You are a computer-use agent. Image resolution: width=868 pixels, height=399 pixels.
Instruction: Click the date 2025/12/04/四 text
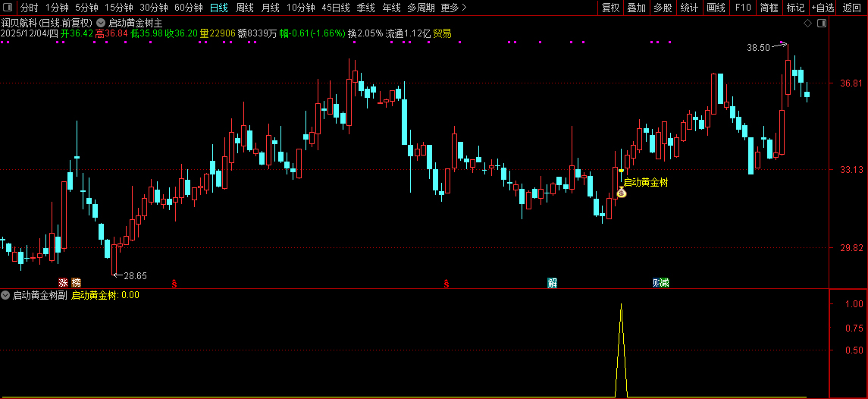pyautogui.click(x=30, y=34)
